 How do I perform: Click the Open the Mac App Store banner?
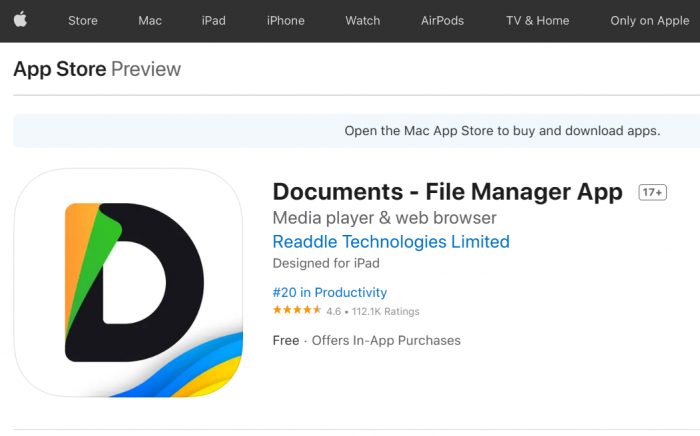pos(357,131)
